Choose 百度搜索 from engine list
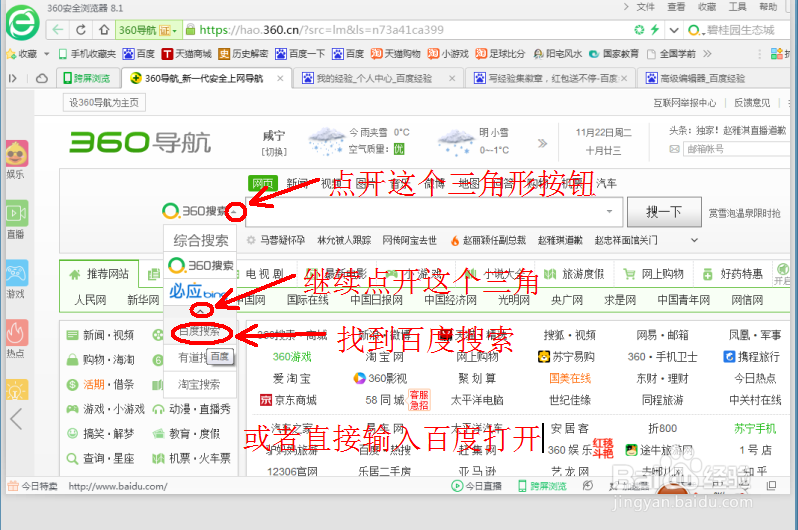This screenshot has height=530, width=798. pyautogui.click(x=199, y=332)
